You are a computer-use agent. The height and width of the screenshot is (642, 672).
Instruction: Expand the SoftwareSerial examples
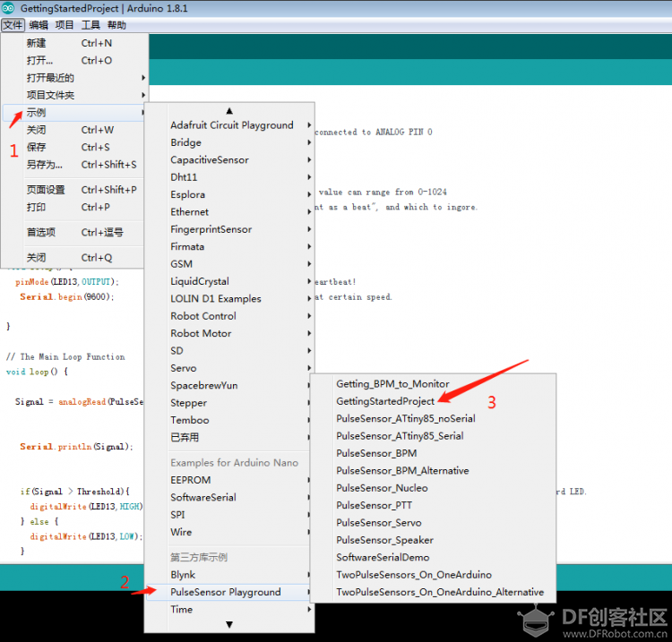(x=228, y=497)
